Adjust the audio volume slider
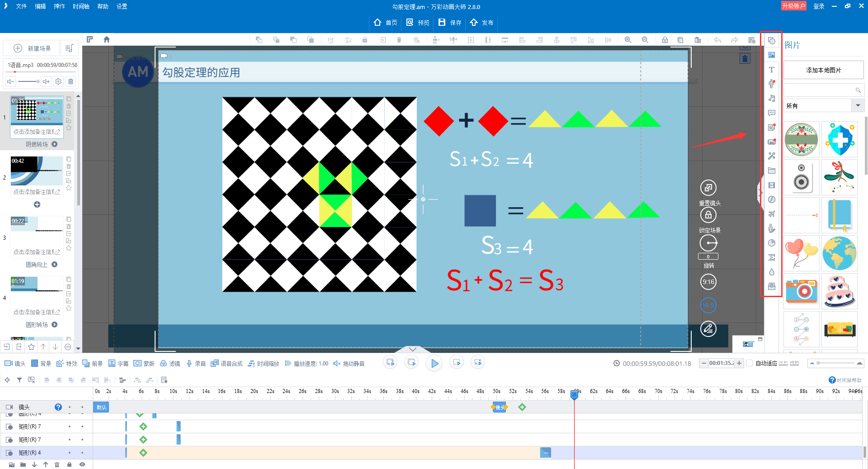868x469 pixels. pos(29,81)
